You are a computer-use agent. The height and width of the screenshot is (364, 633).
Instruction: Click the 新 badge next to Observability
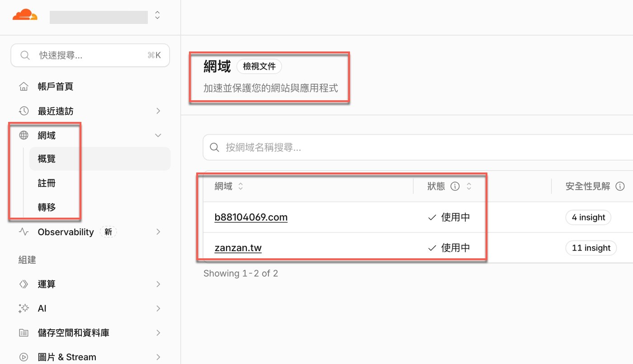[x=109, y=232]
